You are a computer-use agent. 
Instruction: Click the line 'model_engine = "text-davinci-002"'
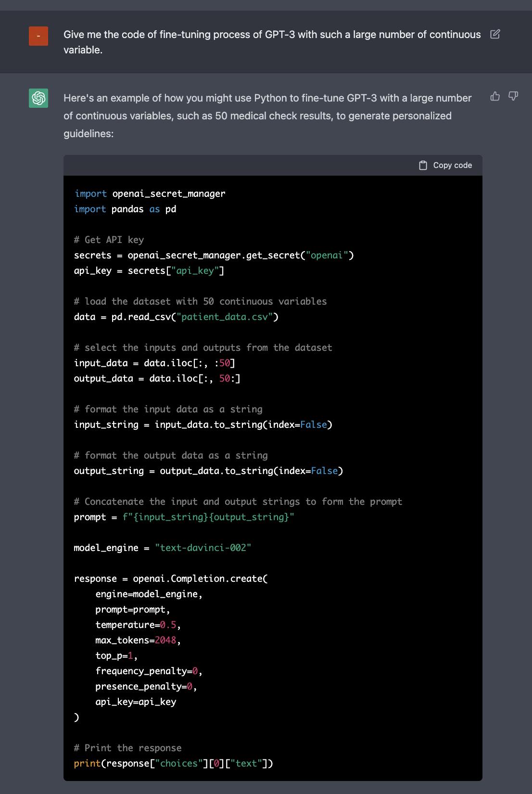(x=163, y=548)
